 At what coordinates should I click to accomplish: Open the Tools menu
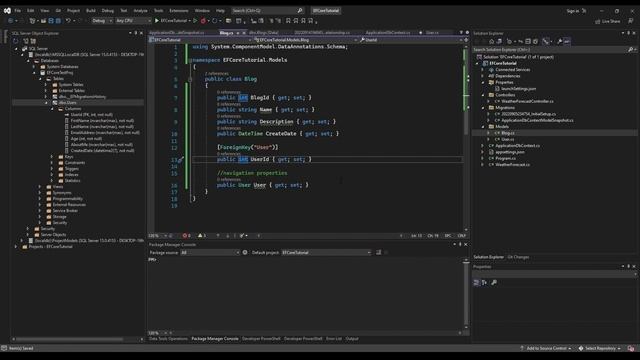158,11
